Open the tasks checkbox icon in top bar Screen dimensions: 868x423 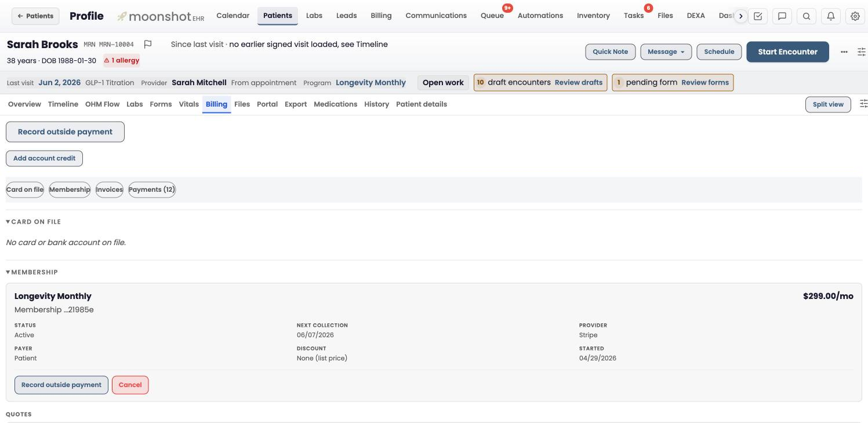758,16
